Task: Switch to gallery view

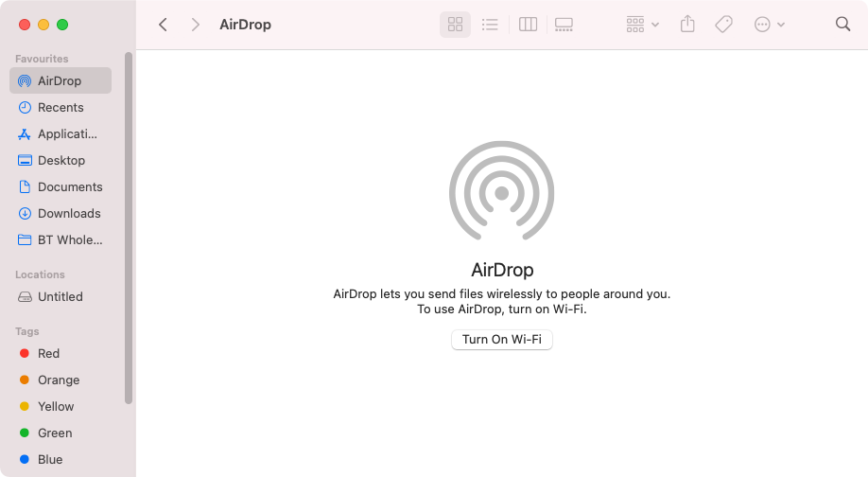Action: [x=564, y=25]
